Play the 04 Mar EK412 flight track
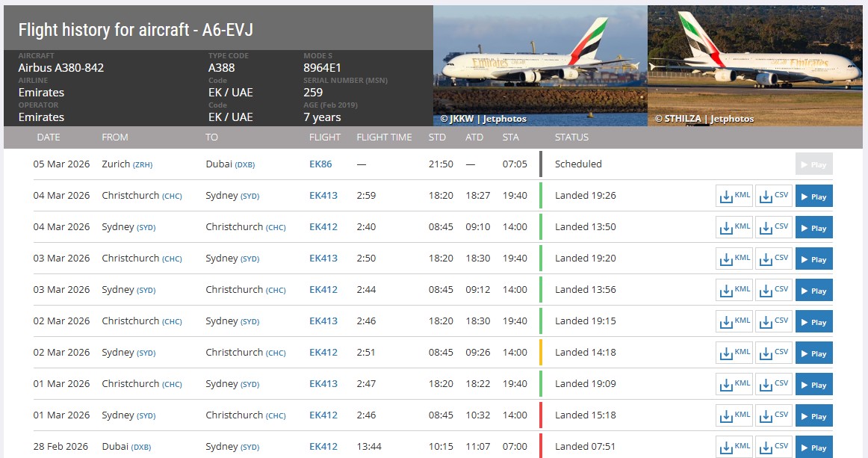The width and height of the screenshot is (868, 458). [813, 227]
